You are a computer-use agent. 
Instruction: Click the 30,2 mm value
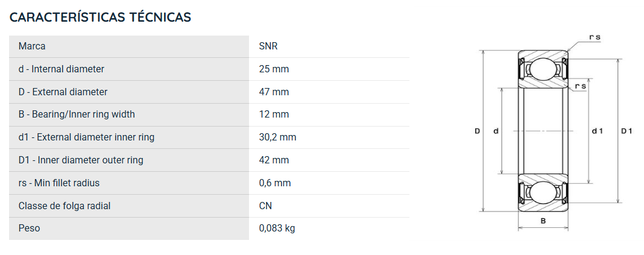click(277, 137)
